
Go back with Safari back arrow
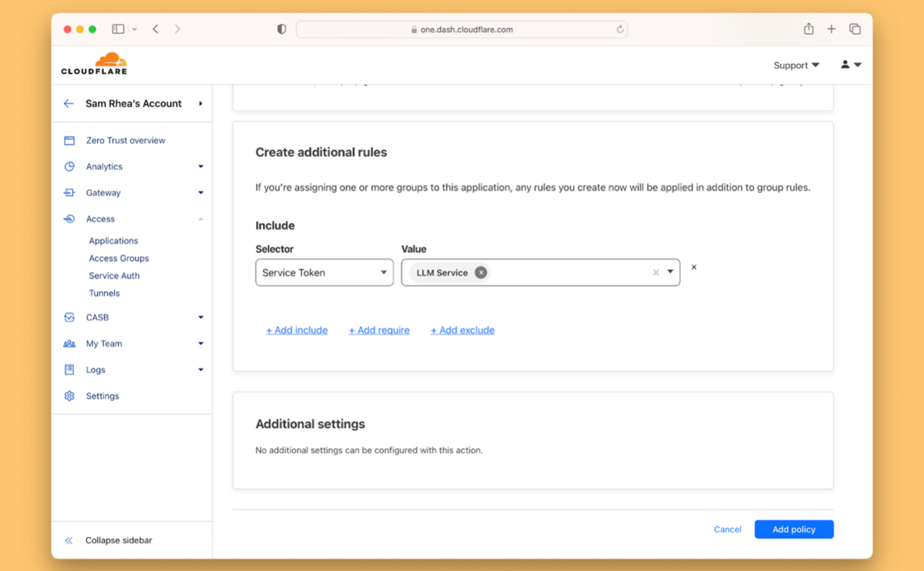pos(156,29)
